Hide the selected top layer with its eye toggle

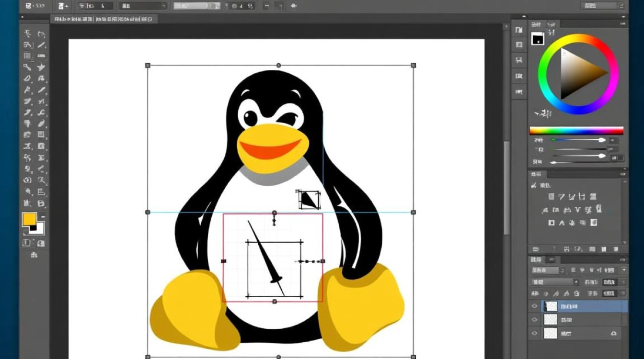pyautogui.click(x=534, y=306)
